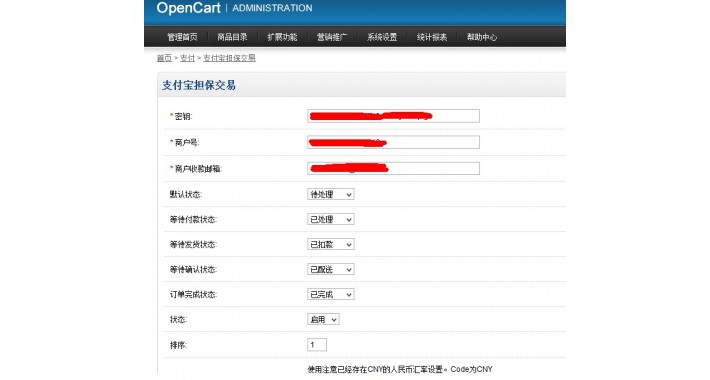
Task: Open the 统计报表 menu
Action: click(432, 37)
